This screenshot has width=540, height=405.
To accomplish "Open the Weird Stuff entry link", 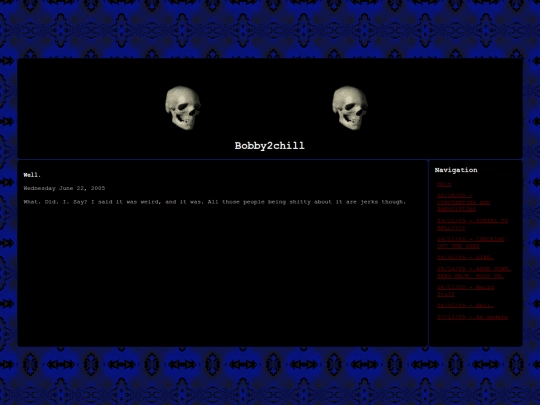I will tap(466, 291).
